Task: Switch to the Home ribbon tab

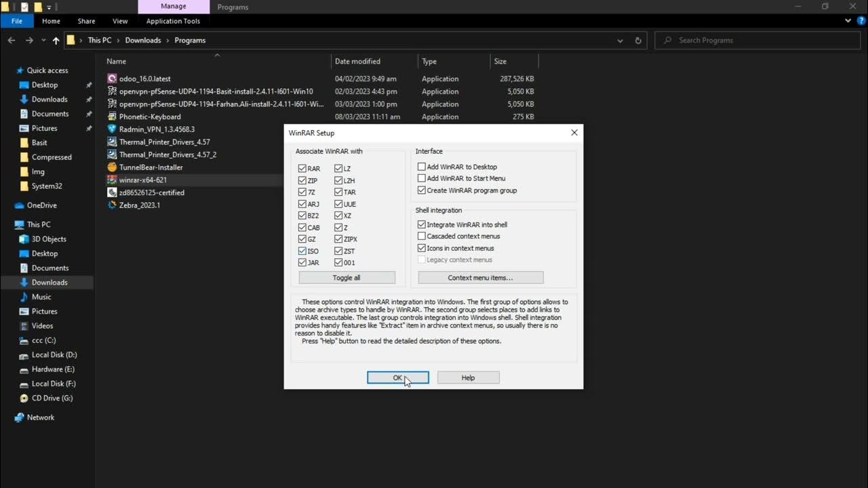Action: tap(51, 21)
